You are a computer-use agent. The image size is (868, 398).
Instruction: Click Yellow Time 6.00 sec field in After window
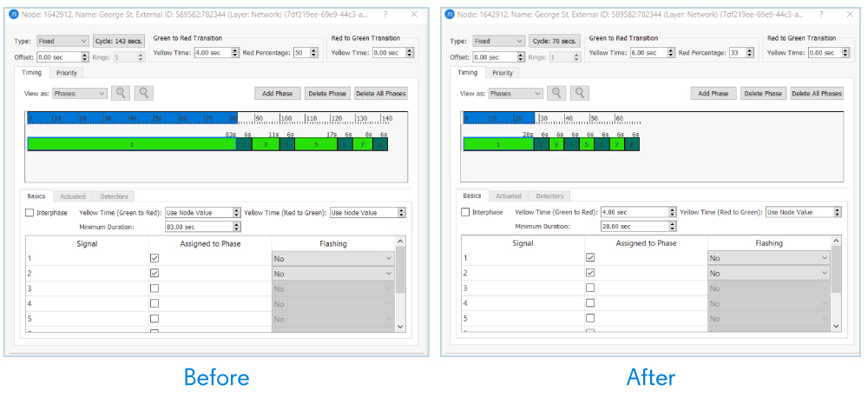tap(653, 53)
